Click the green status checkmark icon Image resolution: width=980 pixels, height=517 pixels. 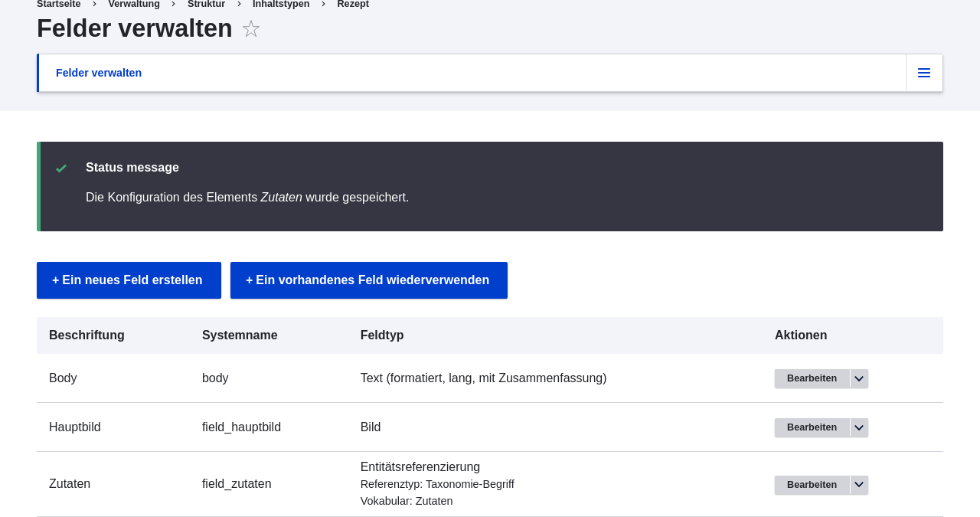click(61, 168)
